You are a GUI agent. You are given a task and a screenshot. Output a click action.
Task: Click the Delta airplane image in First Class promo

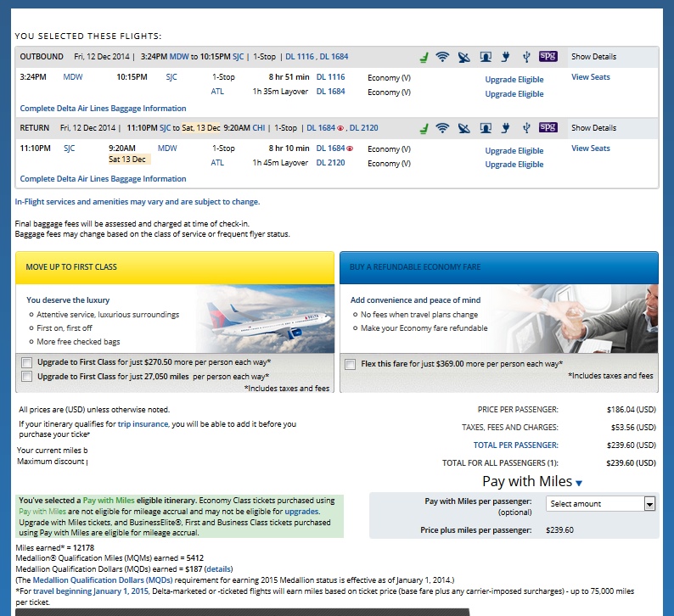point(264,318)
